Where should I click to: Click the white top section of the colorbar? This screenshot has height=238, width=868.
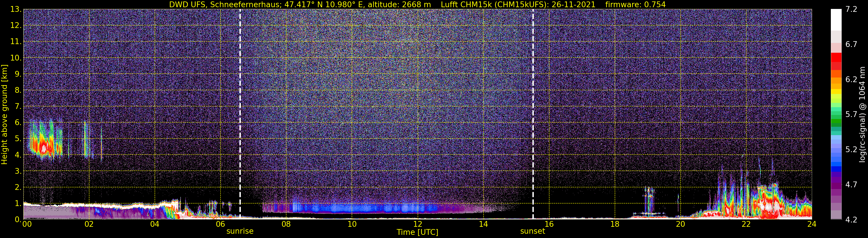pos(836,20)
